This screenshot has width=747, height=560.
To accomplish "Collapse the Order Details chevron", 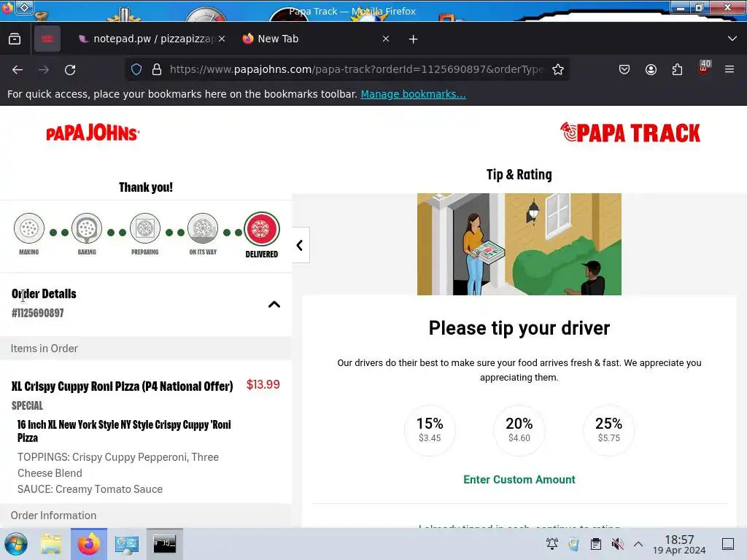I will 274,304.
